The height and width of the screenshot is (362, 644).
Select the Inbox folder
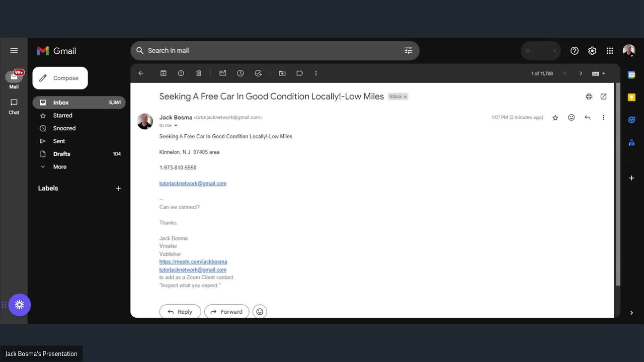(79, 103)
